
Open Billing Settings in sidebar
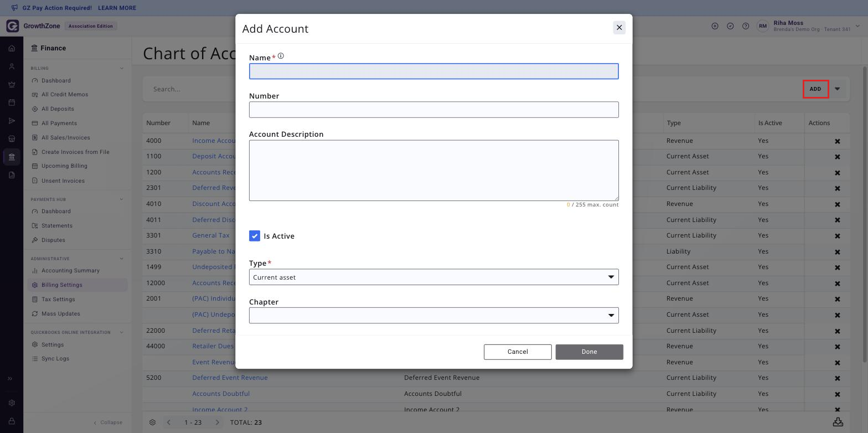click(x=77, y=285)
